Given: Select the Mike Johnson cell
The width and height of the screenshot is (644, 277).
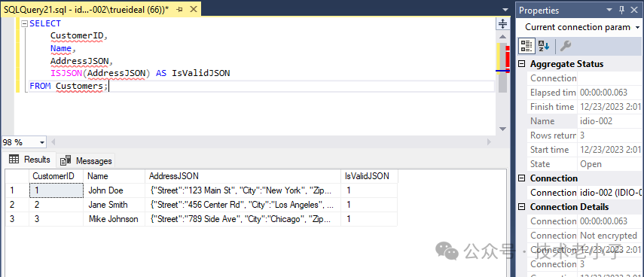Looking at the screenshot, I should 114,219.
